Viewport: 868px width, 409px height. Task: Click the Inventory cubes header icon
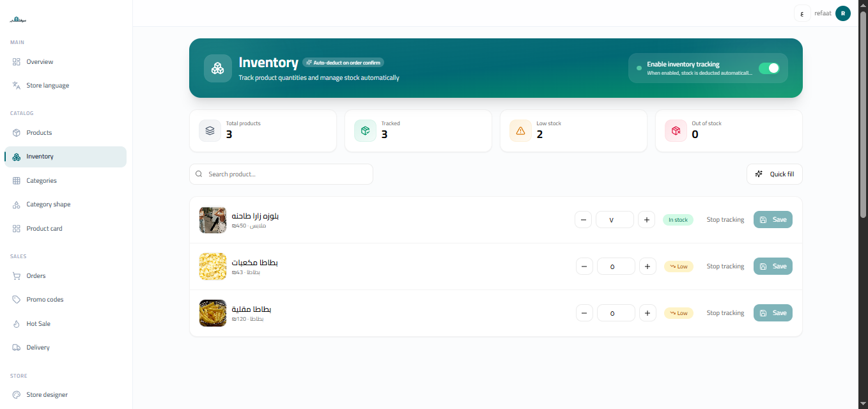(218, 68)
